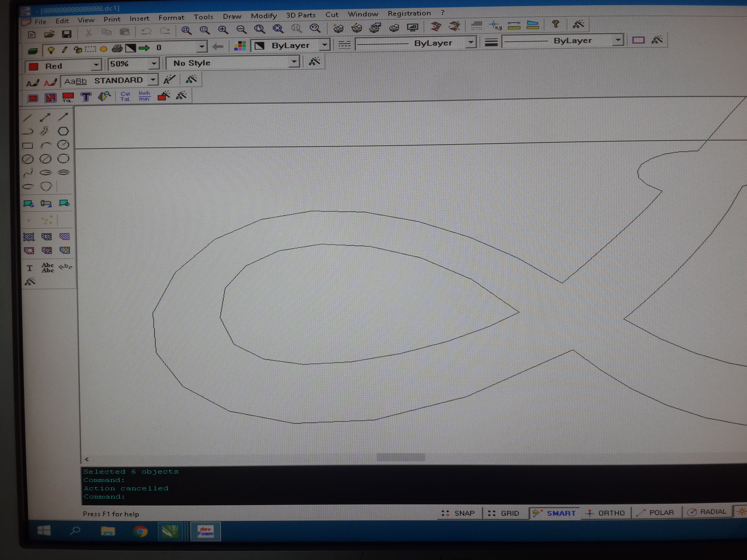747x560 pixels.
Task: Click the Open folder icon
Action: pos(49,34)
